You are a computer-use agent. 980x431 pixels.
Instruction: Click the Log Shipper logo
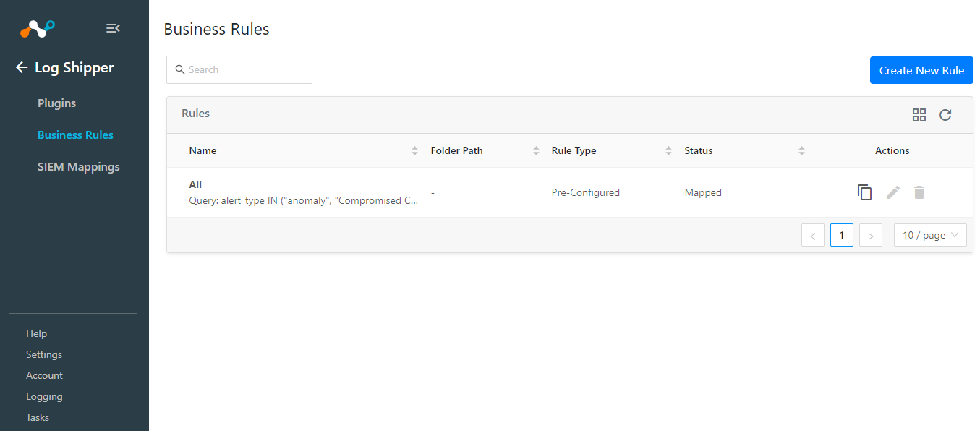[35, 27]
